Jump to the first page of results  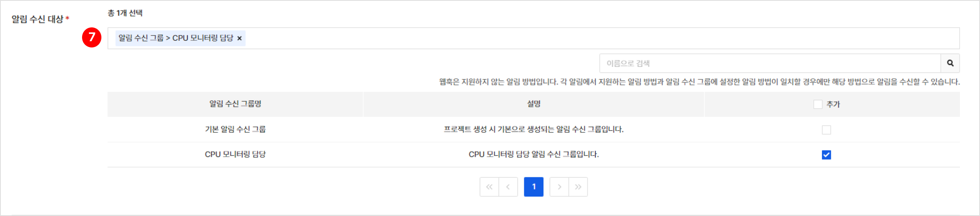pos(489,187)
